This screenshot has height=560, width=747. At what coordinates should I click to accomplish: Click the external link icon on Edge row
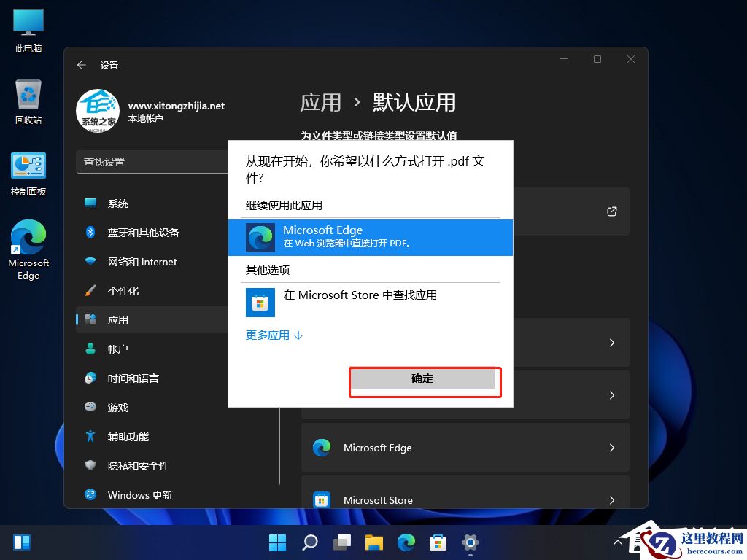613,211
